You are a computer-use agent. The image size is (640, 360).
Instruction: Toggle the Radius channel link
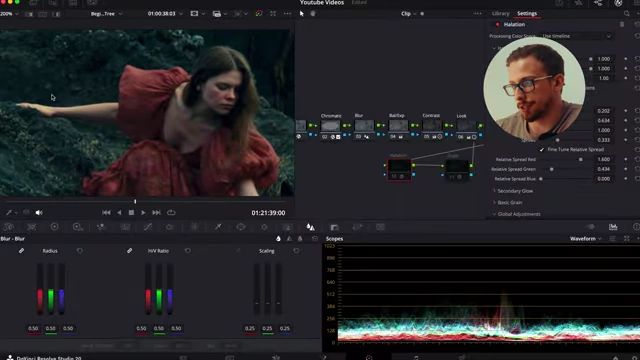[x=21, y=251]
